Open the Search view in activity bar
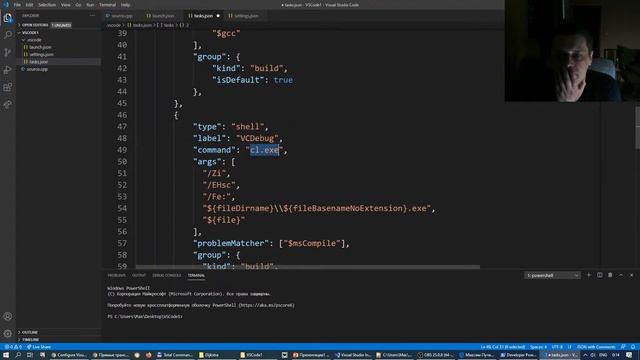640x360 pixels. point(8,35)
